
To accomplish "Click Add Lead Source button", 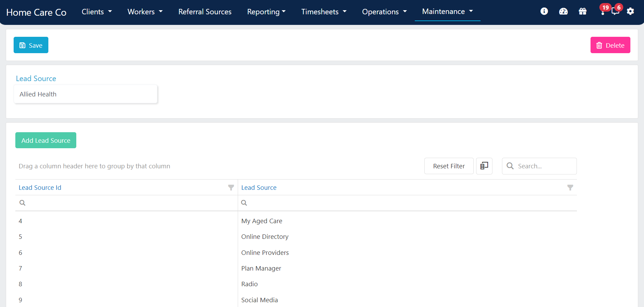I will pyautogui.click(x=46, y=140).
